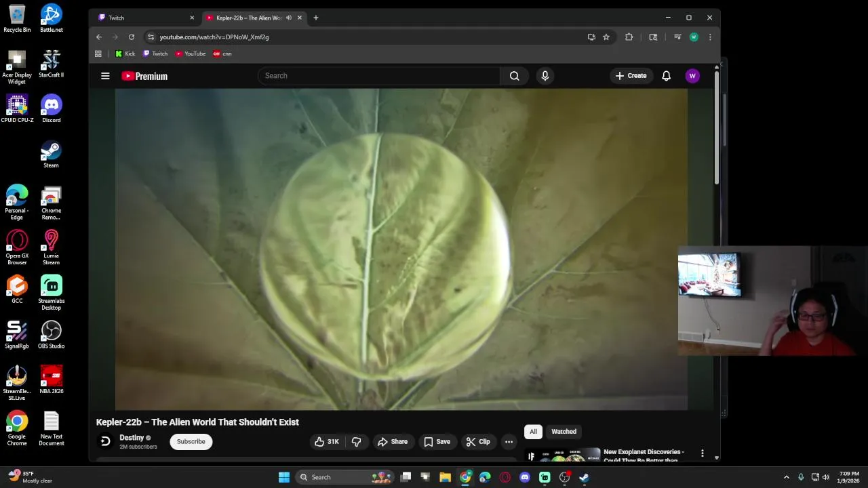Click the Kepler-22b video player
The width and height of the screenshot is (868, 488).
click(x=401, y=249)
